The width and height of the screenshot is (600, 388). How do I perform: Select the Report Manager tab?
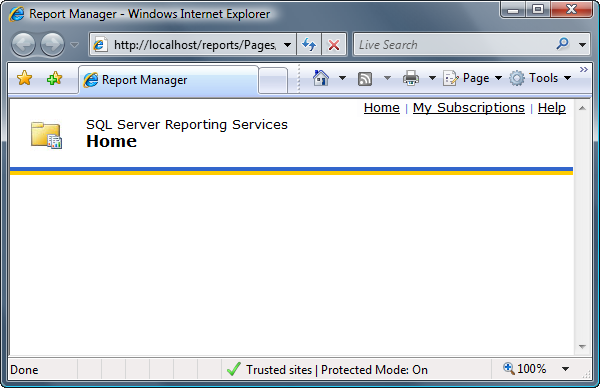pos(168,80)
